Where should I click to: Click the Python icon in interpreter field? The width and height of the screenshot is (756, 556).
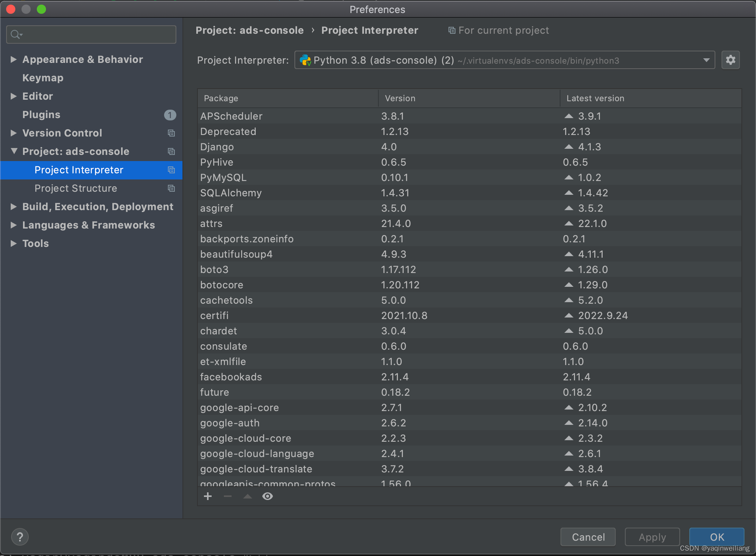306,60
